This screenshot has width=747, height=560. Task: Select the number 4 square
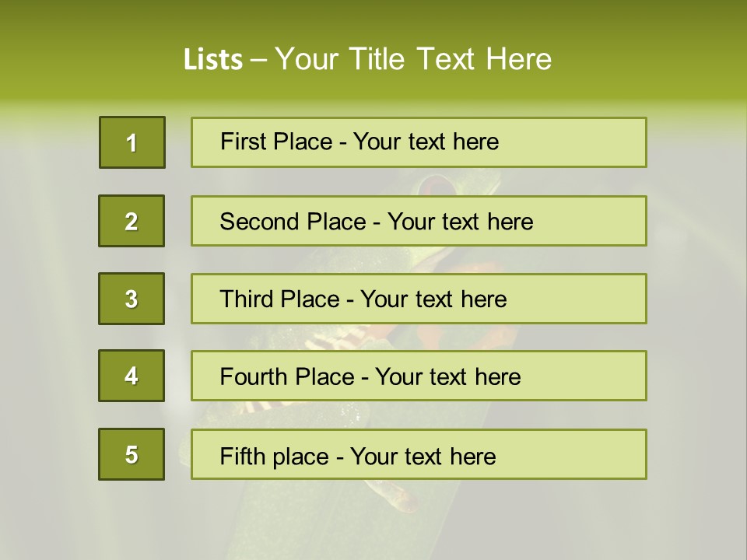point(132,376)
